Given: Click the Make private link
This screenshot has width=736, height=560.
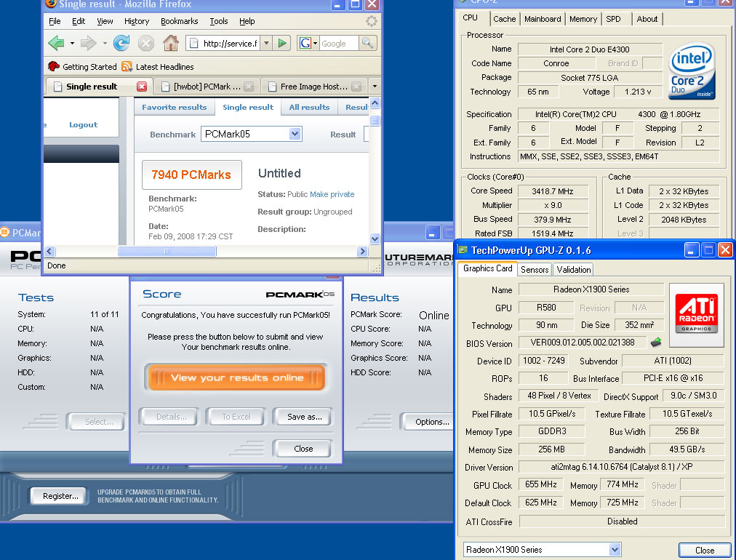Looking at the screenshot, I should (x=332, y=194).
